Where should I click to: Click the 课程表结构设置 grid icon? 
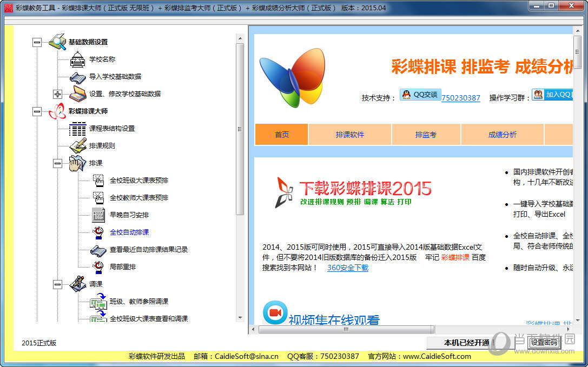point(78,129)
